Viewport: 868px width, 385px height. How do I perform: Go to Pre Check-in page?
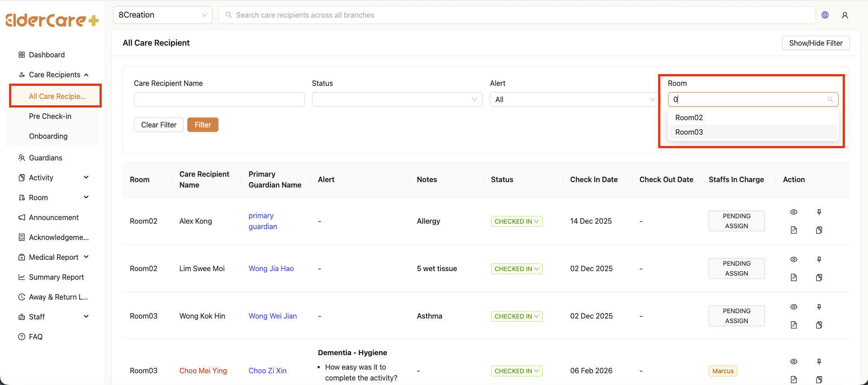coord(50,116)
